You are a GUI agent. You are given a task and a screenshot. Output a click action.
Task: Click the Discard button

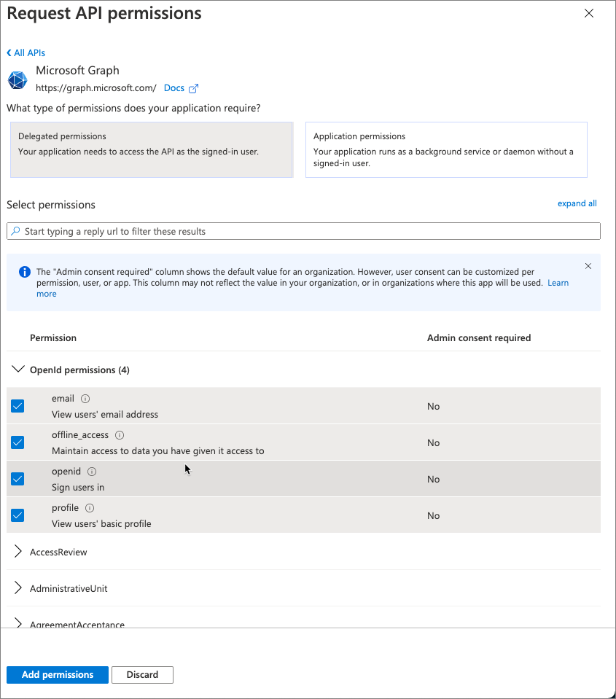(142, 674)
